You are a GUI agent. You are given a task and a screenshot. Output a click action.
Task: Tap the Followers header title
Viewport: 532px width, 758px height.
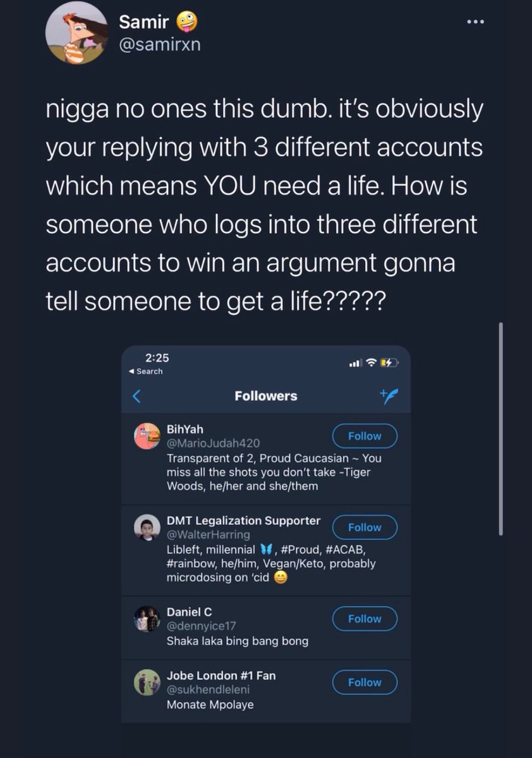click(266, 396)
